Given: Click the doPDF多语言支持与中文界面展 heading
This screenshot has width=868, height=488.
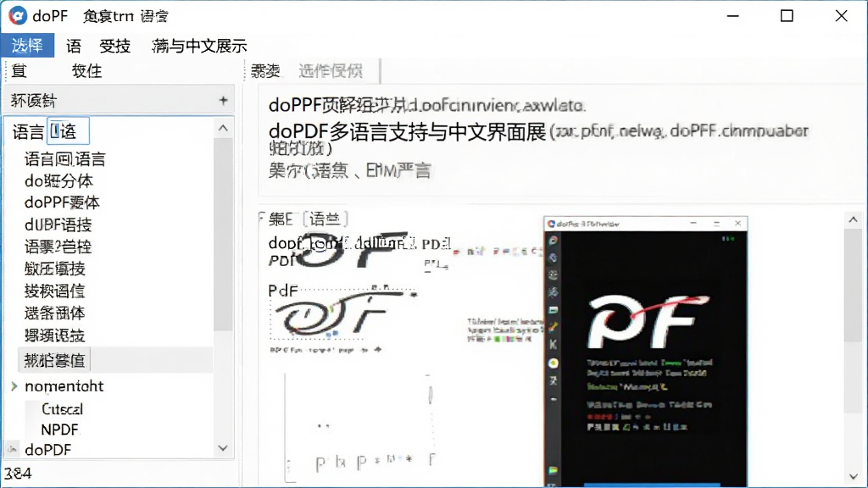Looking at the screenshot, I should pyautogui.click(x=408, y=131).
